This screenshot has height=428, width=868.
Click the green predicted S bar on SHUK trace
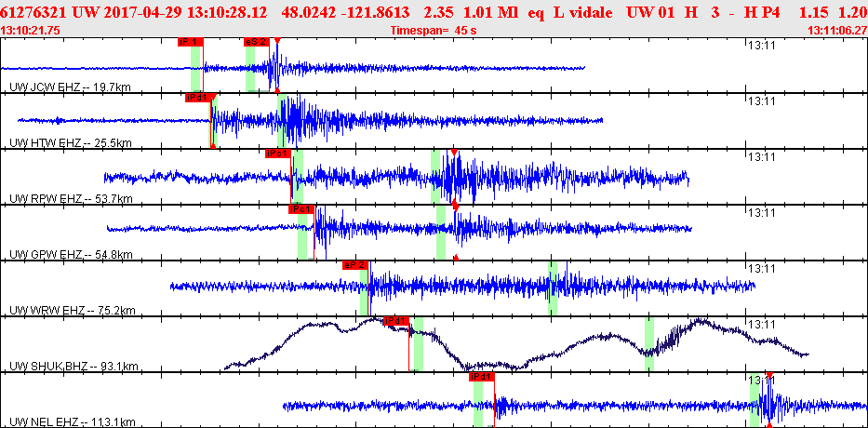click(x=648, y=344)
